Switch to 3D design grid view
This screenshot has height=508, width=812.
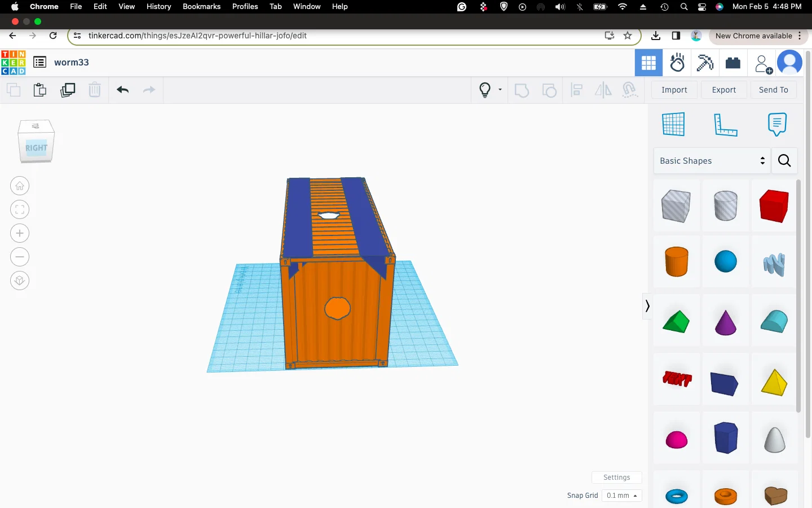point(648,63)
